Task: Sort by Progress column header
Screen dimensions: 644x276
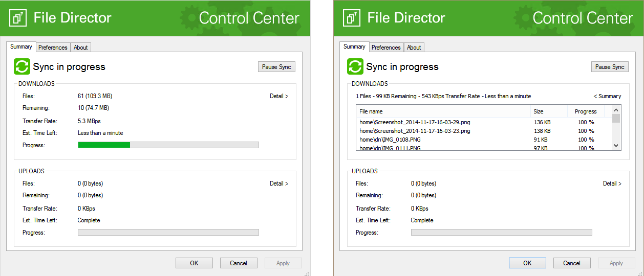Action: tap(586, 111)
